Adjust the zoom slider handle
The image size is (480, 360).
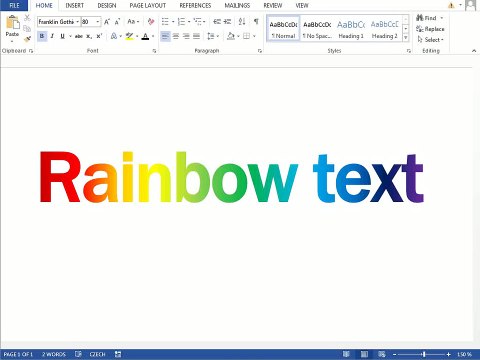tap(424, 354)
